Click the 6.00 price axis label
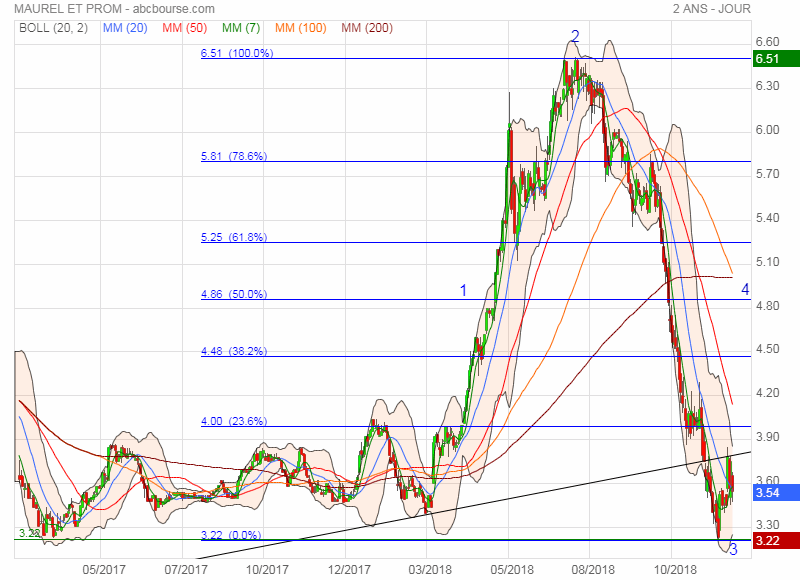The image size is (800, 580). click(767, 130)
